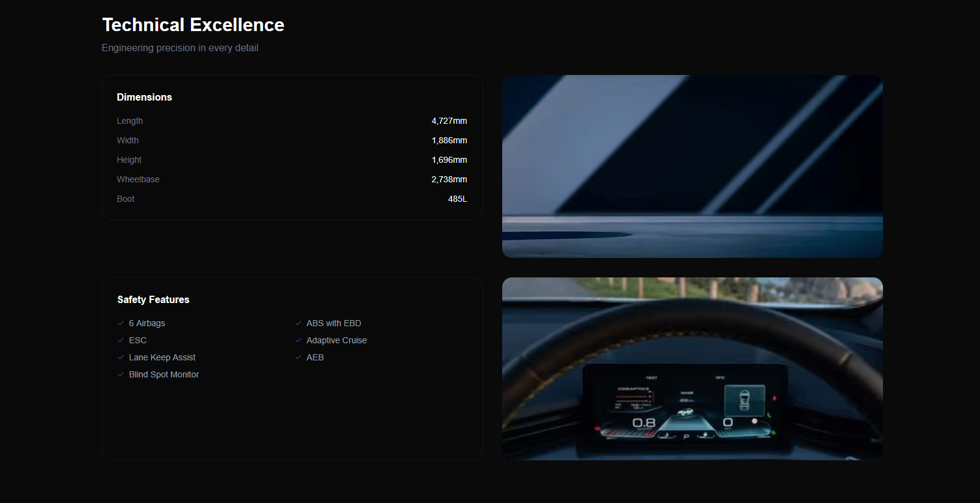
Task: Open the steering wheel dashboard image
Action: (692, 368)
